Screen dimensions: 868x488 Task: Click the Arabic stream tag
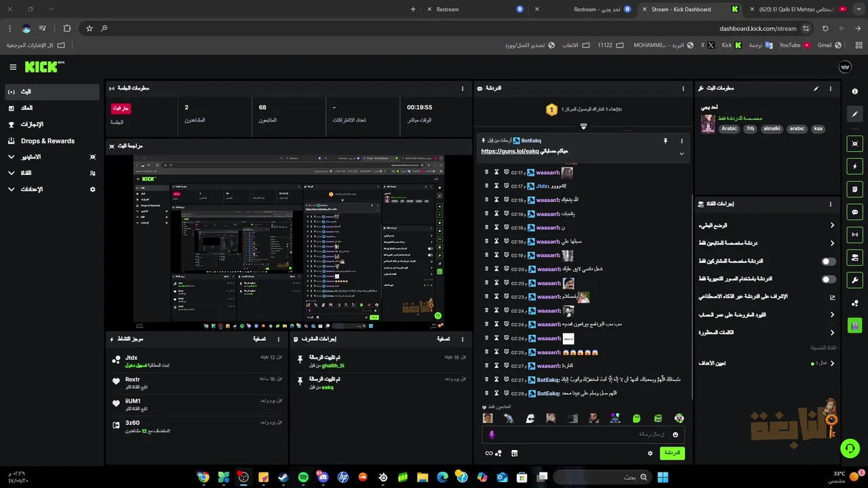[729, 128]
